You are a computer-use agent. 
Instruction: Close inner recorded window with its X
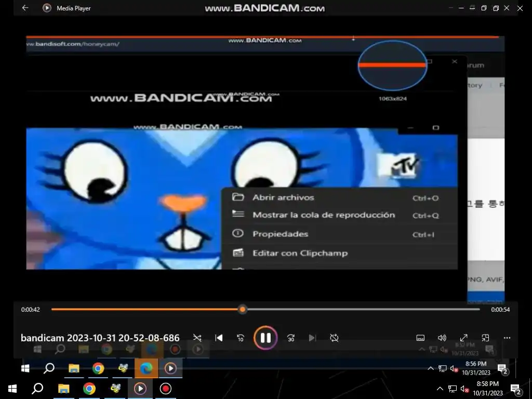point(455,61)
